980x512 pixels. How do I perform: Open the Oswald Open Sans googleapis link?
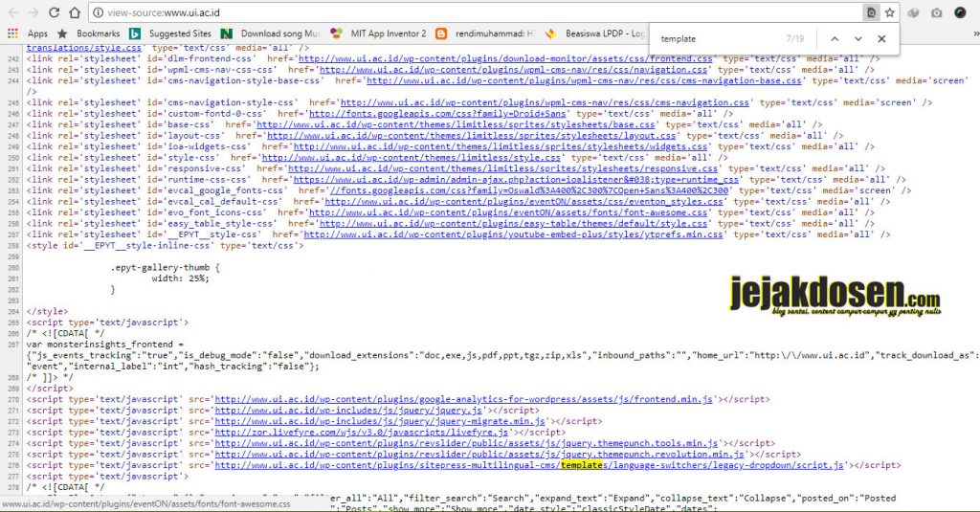tap(528, 190)
